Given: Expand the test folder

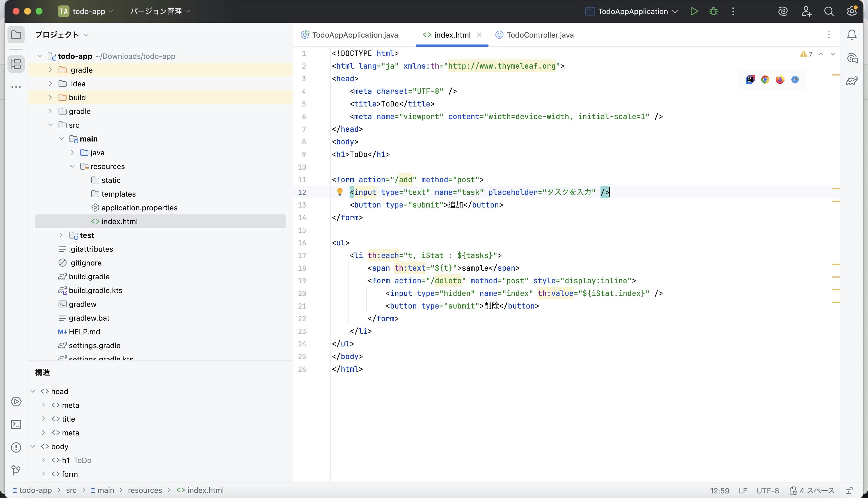Looking at the screenshot, I should click(x=61, y=235).
